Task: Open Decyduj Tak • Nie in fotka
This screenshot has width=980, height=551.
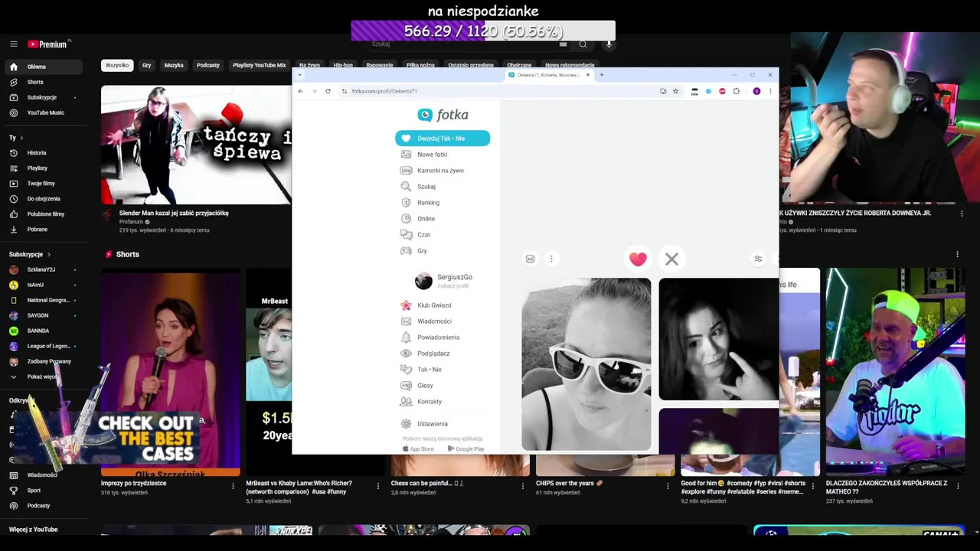Action: tap(443, 139)
